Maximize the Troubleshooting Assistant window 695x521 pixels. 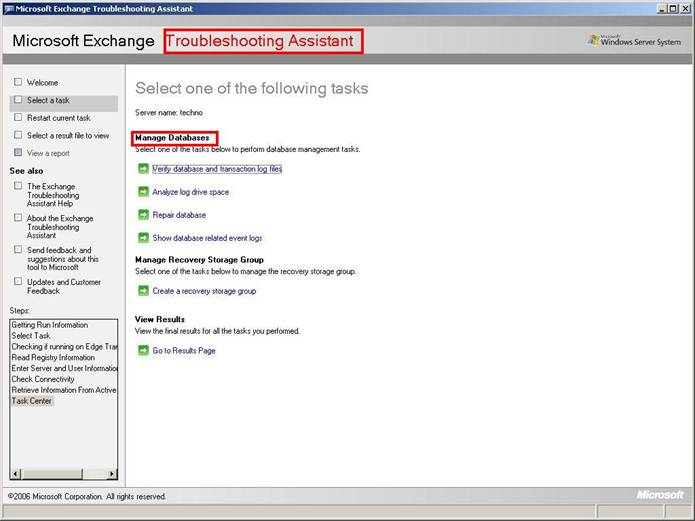coord(672,9)
